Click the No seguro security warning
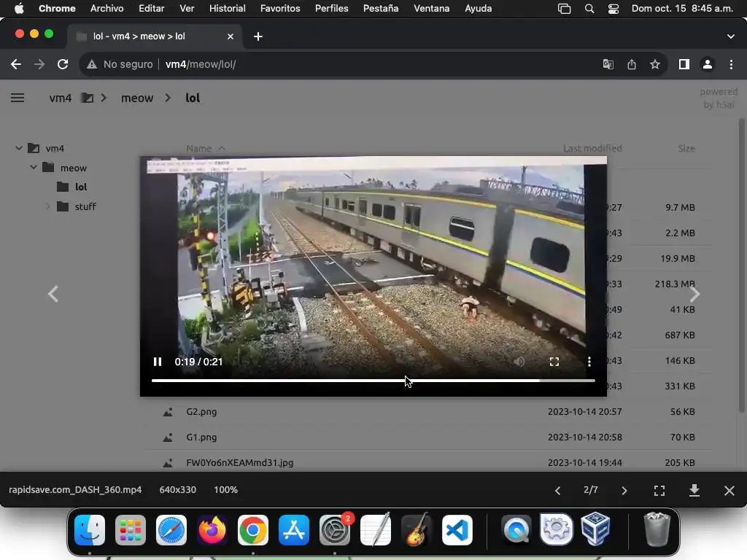Image resolution: width=747 pixels, height=560 pixels. point(120,64)
